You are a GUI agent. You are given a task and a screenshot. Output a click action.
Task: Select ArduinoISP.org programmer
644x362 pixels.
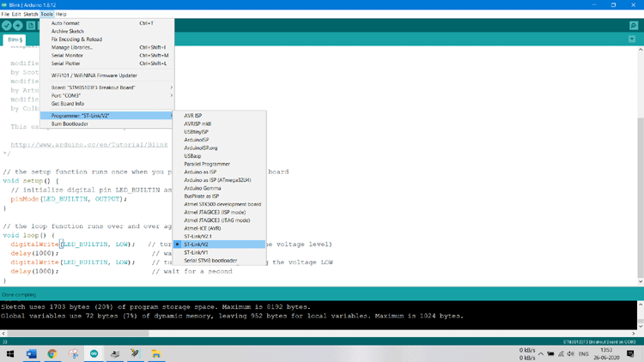pyautogui.click(x=219, y=148)
